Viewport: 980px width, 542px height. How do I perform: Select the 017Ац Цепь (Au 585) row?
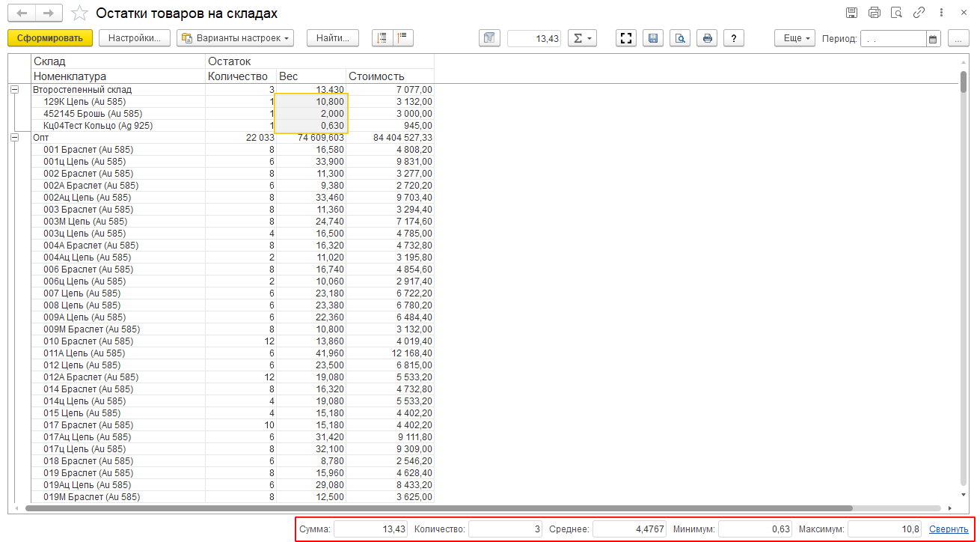click(x=232, y=437)
